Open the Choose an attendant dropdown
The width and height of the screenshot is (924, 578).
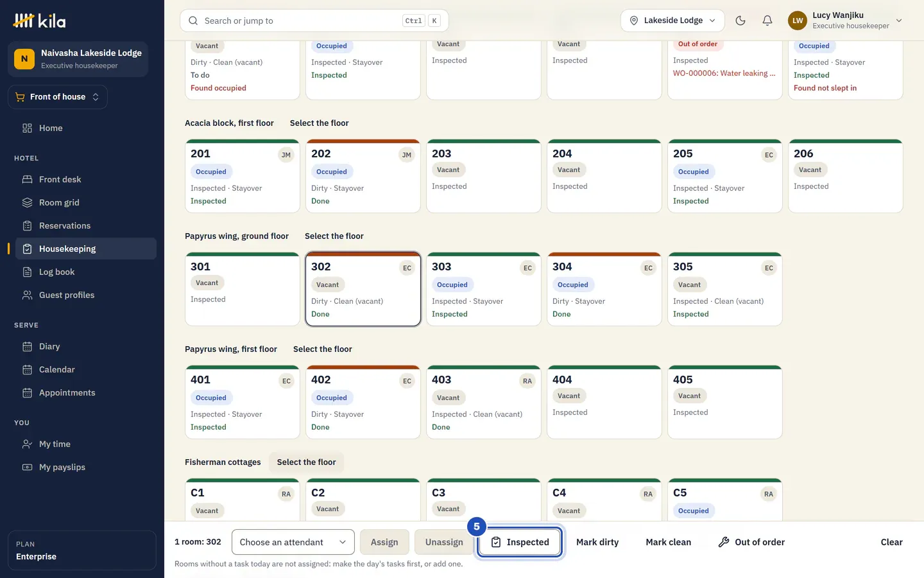click(x=293, y=542)
